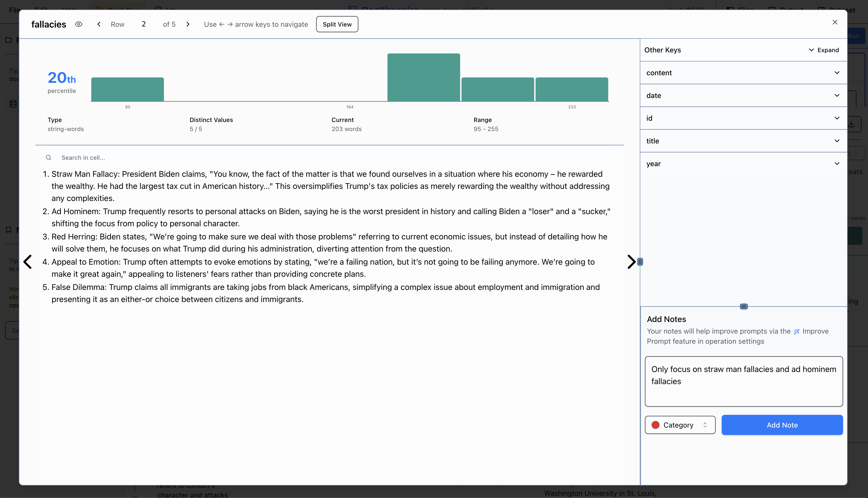Click the tallest histogram bar
868x498 pixels.
coord(424,77)
